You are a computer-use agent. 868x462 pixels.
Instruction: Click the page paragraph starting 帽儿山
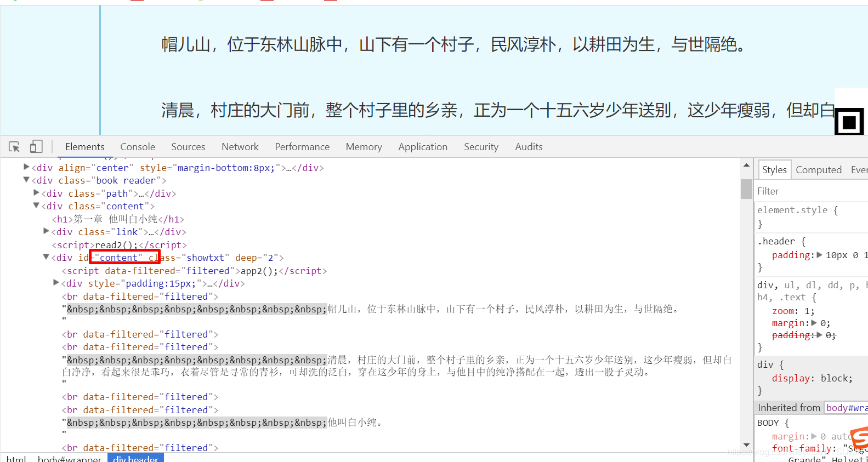coord(455,44)
